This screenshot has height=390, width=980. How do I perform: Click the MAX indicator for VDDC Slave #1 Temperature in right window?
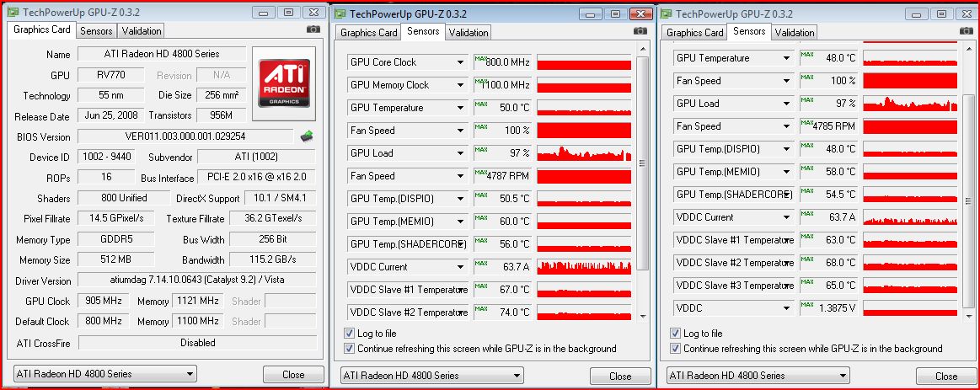[x=806, y=236]
